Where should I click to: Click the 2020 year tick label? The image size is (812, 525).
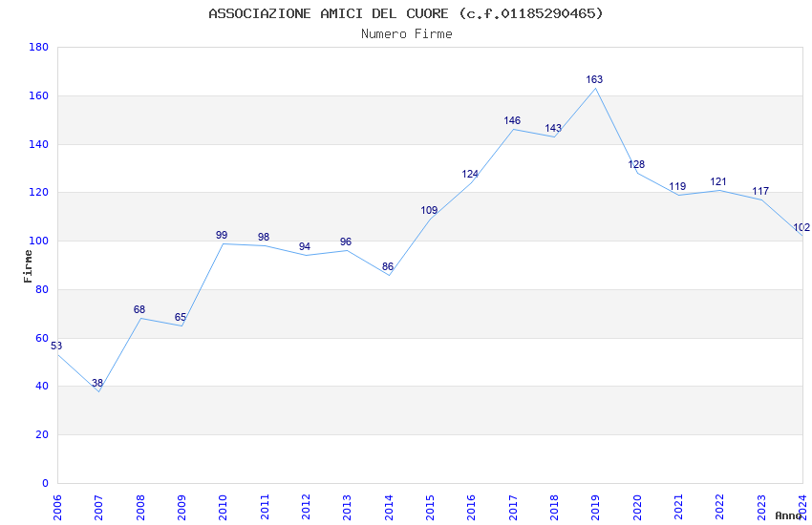coord(637,508)
